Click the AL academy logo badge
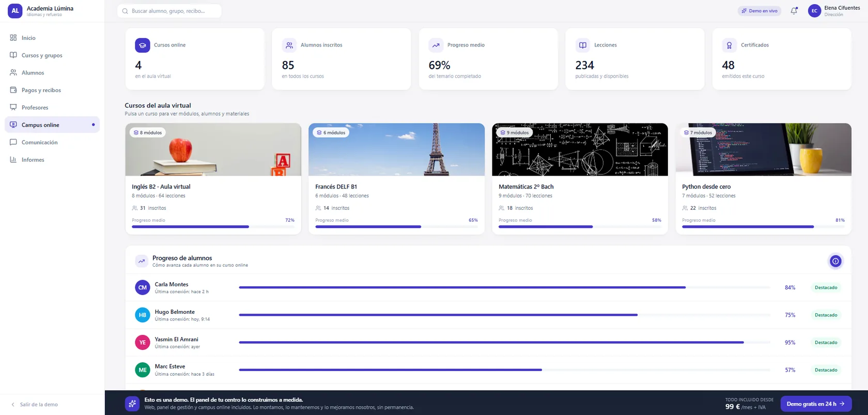 [15, 11]
